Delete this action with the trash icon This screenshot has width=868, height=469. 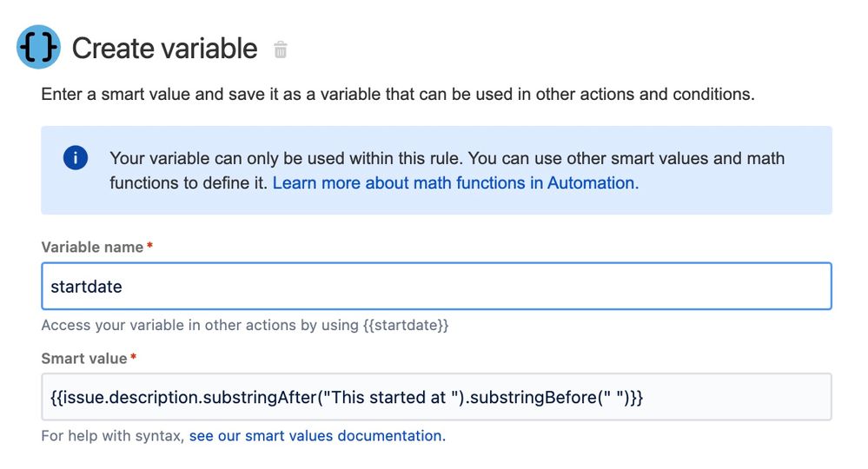(x=281, y=50)
